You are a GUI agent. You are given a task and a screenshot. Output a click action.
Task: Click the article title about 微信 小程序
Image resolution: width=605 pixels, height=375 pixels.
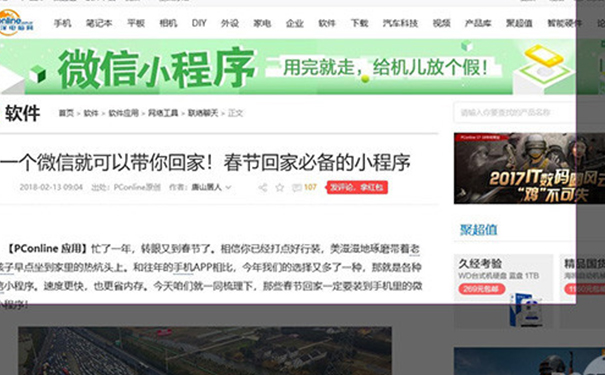[205, 162]
